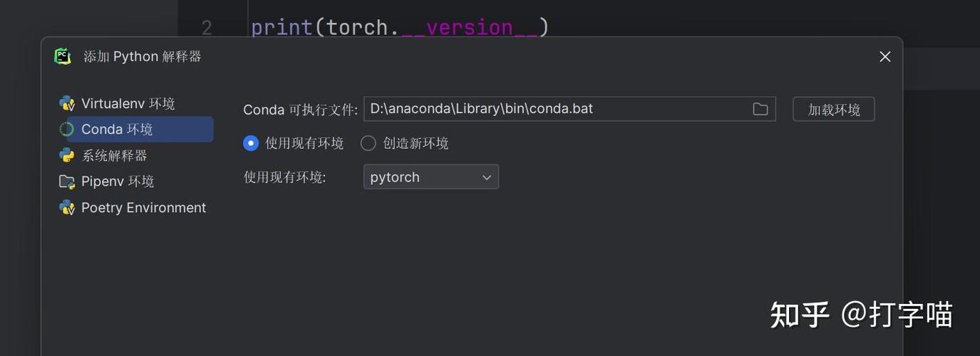Click the Pipenv folder icon in sidebar
The width and height of the screenshot is (980, 356).
click(67, 182)
